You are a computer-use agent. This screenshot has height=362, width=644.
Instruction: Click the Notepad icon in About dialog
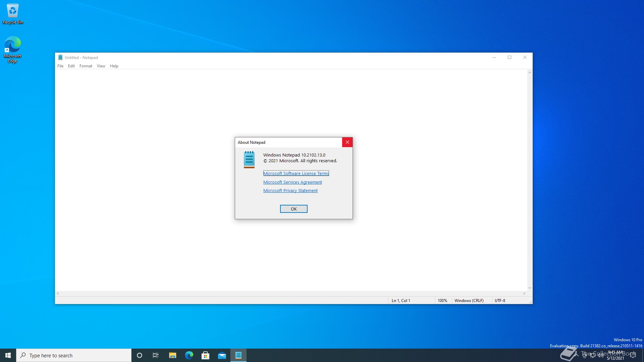(249, 160)
